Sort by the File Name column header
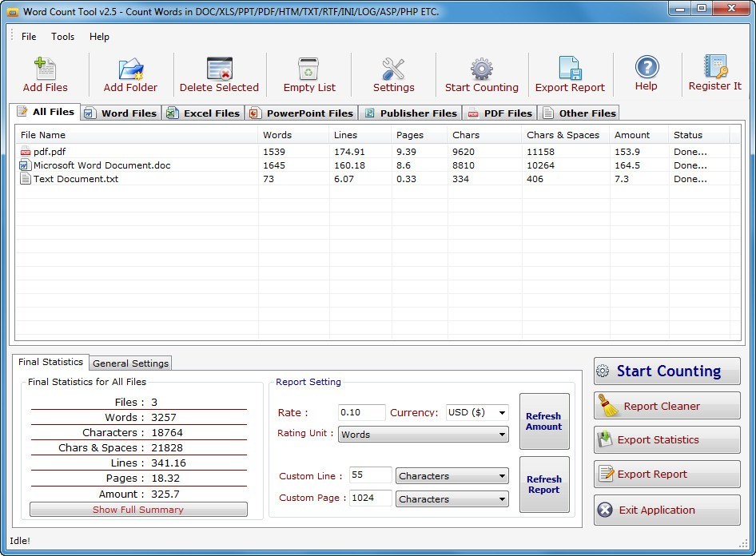Image resolution: width=756 pixels, height=556 pixels. [137, 135]
